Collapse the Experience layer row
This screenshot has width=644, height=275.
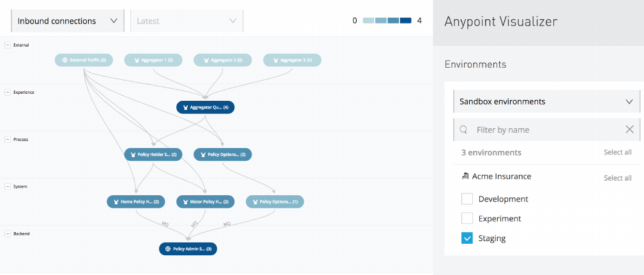(x=7, y=92)
